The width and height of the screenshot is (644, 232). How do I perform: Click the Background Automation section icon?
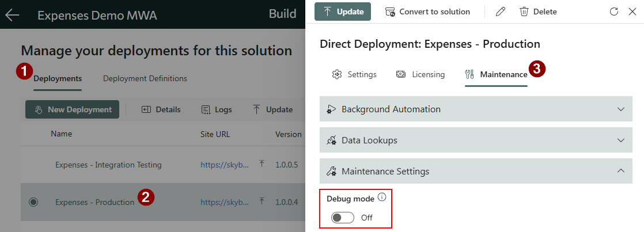(x=331, y=109)
